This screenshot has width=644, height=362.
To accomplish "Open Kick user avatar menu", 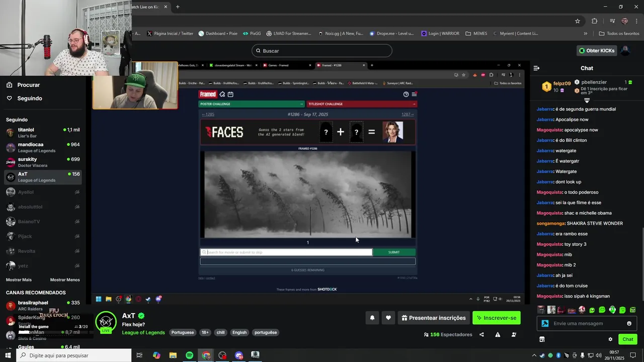I will (x=625, y=50).
